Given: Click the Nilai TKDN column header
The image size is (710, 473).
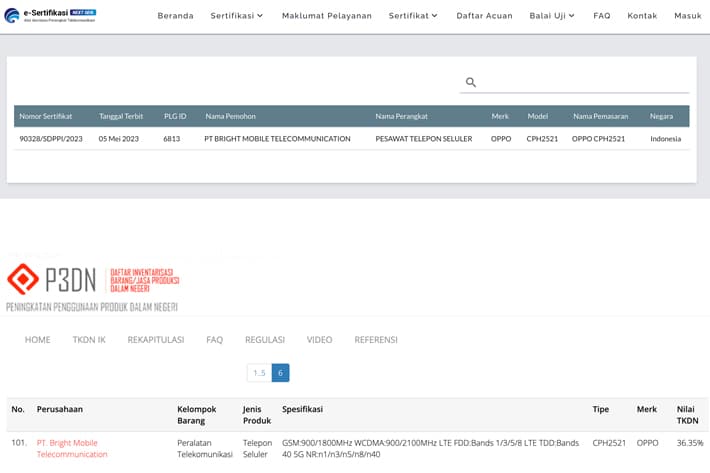Looking at the screenshot, I should tap(687, 415).
